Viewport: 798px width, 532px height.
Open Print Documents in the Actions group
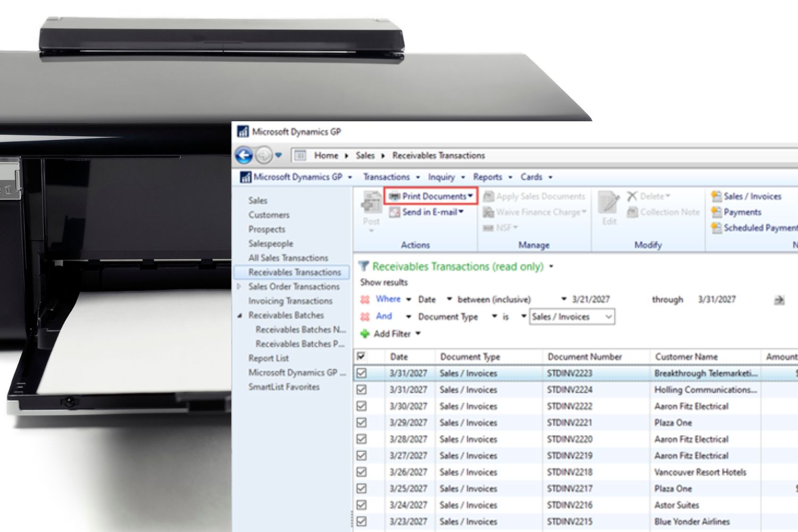[429, 196]
